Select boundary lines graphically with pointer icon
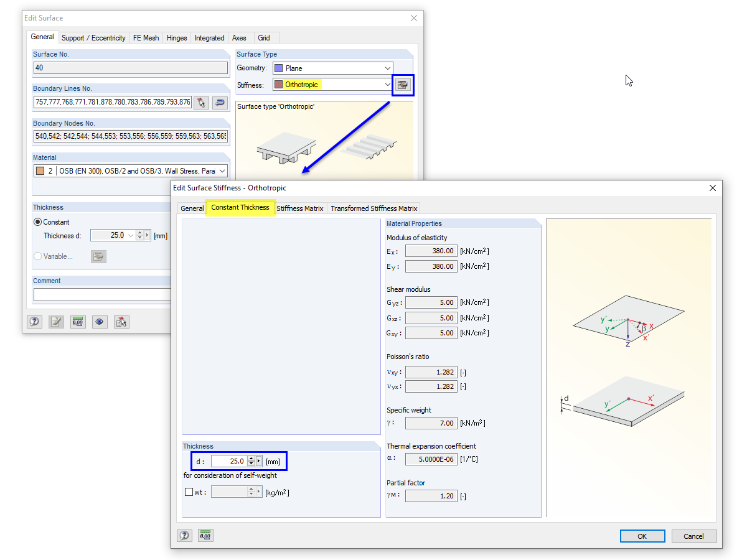 click(x=201, y=101)
